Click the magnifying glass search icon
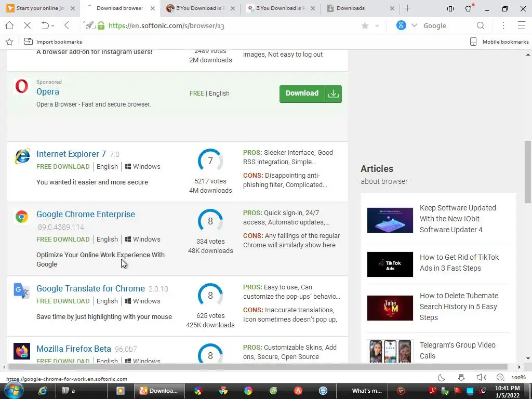This screenshot has width=532, height=399. [481, 25]
